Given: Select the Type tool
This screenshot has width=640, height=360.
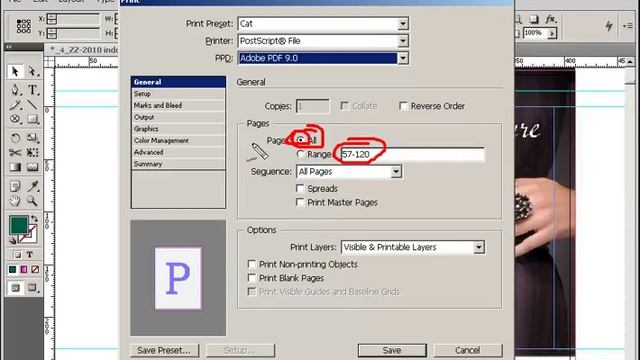Looking at the screenshot, I should (32, 89).
